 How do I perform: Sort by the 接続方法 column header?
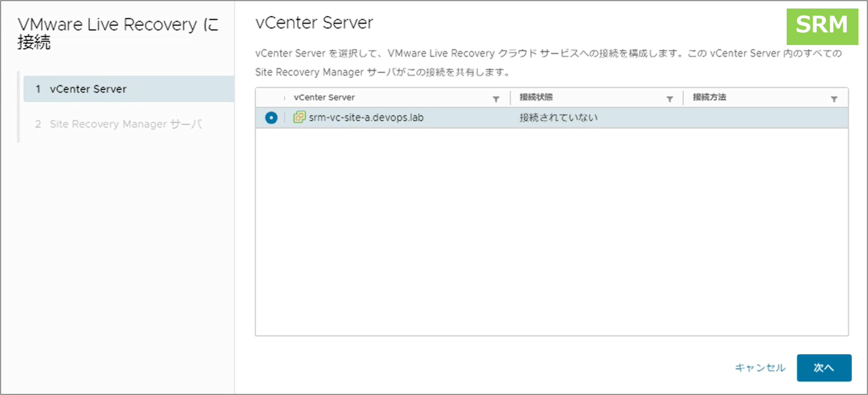[709, 97]
